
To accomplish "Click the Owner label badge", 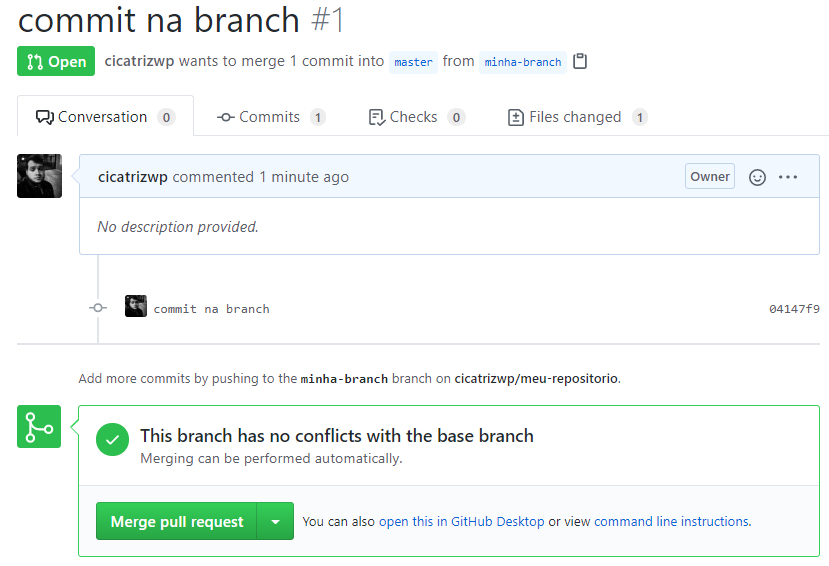I will click(710, 177).
